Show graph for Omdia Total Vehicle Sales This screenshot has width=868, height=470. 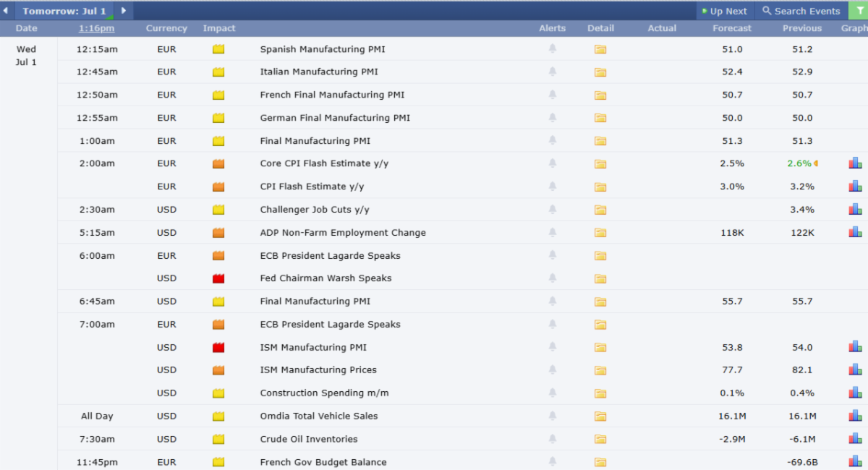click(x=855, y=416)
